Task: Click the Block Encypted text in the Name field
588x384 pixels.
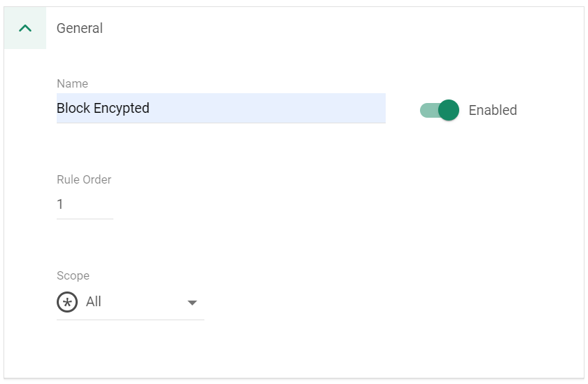Action: (103, 108)
